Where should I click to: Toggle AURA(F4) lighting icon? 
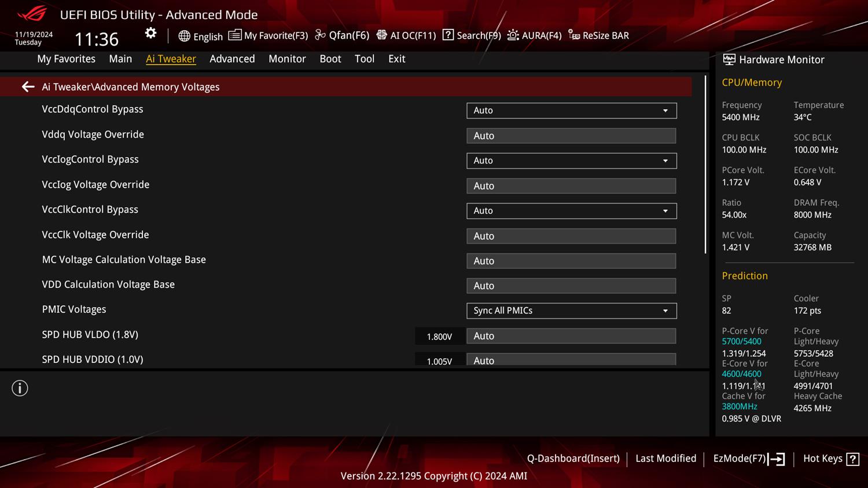tap(513, 35)
